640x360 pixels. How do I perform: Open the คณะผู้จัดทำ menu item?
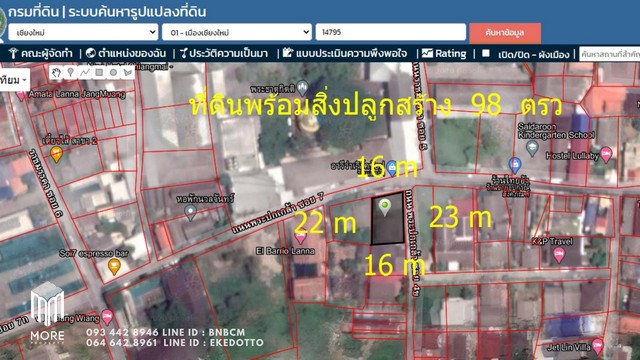click(x=41, y=53)
